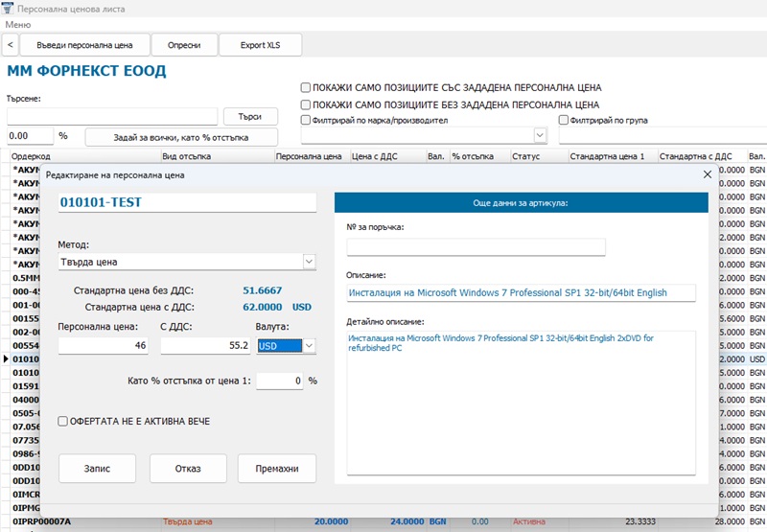
Task: Enable Филтрирай по група checkbox
Action: (564, 120)
